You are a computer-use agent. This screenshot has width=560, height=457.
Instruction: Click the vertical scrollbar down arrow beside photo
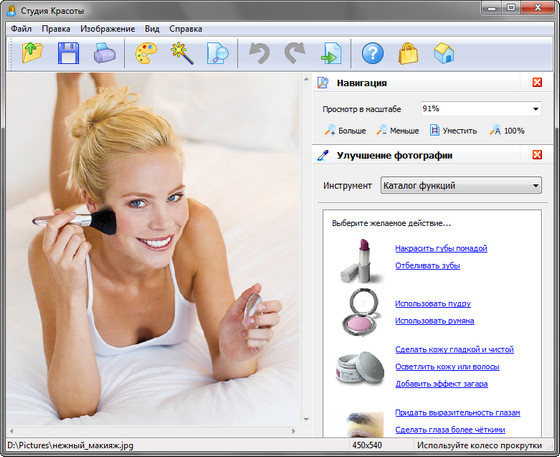306,420
